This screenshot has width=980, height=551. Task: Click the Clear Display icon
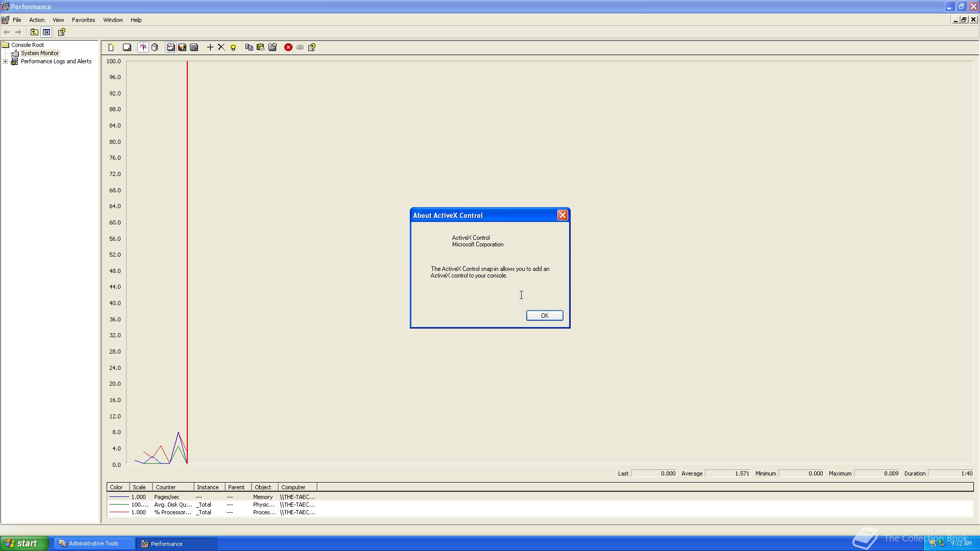(127, 47)
